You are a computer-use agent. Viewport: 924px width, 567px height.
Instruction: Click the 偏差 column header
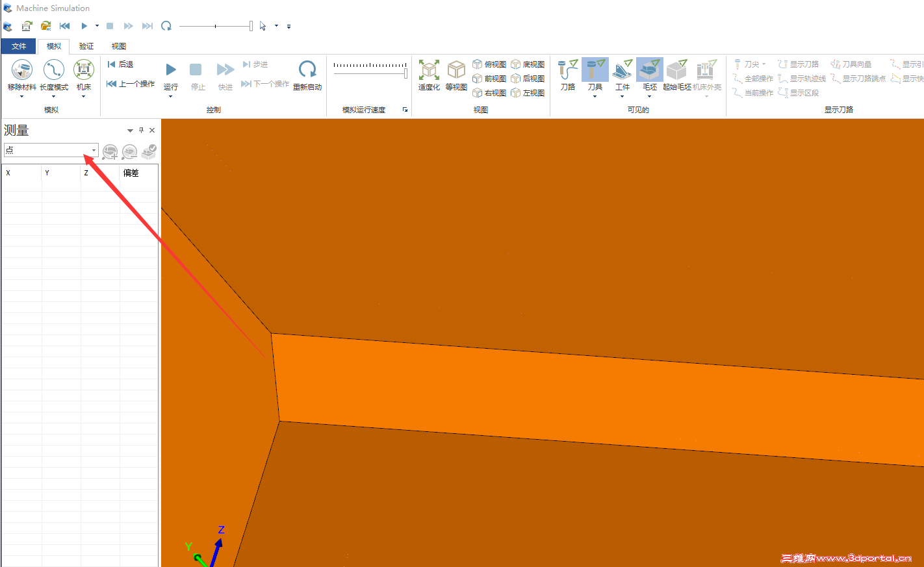click(138, 173)
